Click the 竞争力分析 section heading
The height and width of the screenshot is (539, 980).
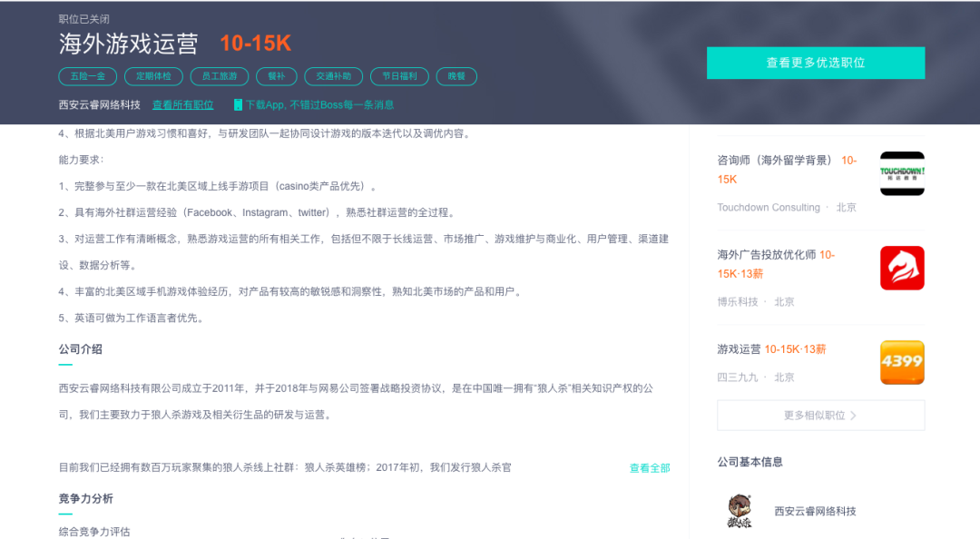[86, 499]
